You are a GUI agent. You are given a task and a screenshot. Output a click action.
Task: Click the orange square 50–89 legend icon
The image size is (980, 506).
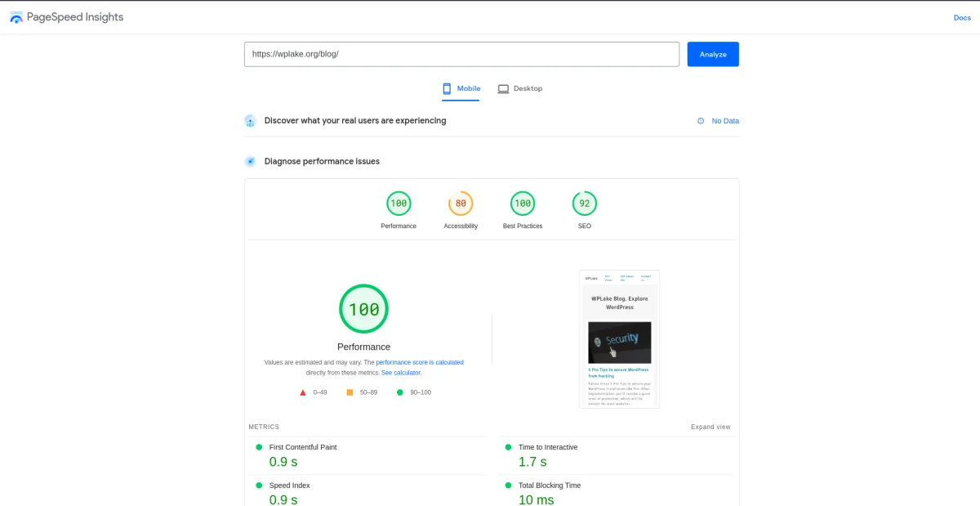coord(350,392)
